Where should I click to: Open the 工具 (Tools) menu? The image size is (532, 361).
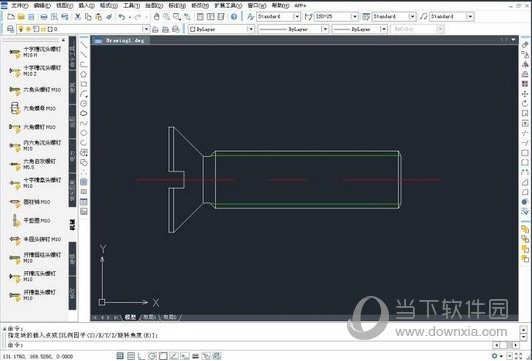131,5
